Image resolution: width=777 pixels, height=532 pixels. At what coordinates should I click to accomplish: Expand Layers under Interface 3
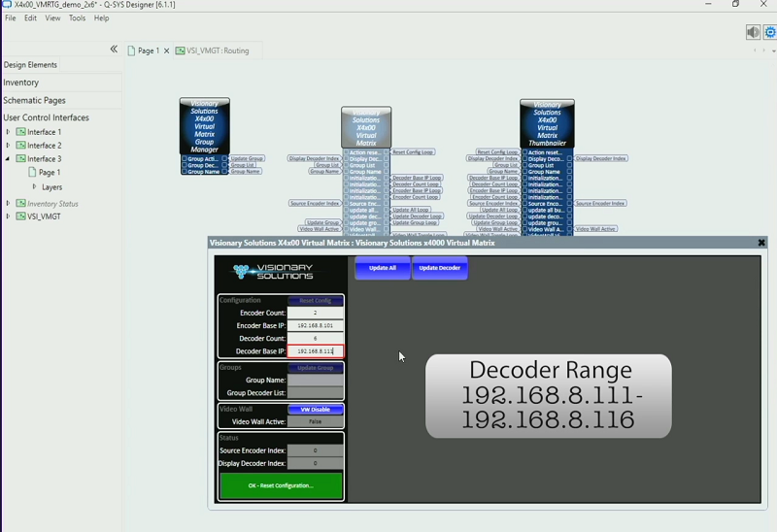34,186
